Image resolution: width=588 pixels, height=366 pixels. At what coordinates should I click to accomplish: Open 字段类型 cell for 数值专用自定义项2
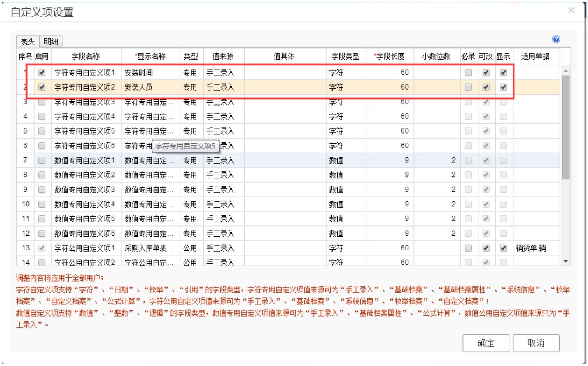pyautogui.click(x=346, y=175)
